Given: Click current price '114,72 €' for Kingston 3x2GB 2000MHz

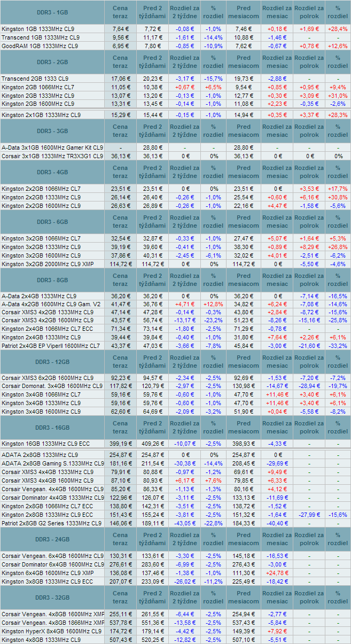Looking at the screenshot, I should [121, 263].
